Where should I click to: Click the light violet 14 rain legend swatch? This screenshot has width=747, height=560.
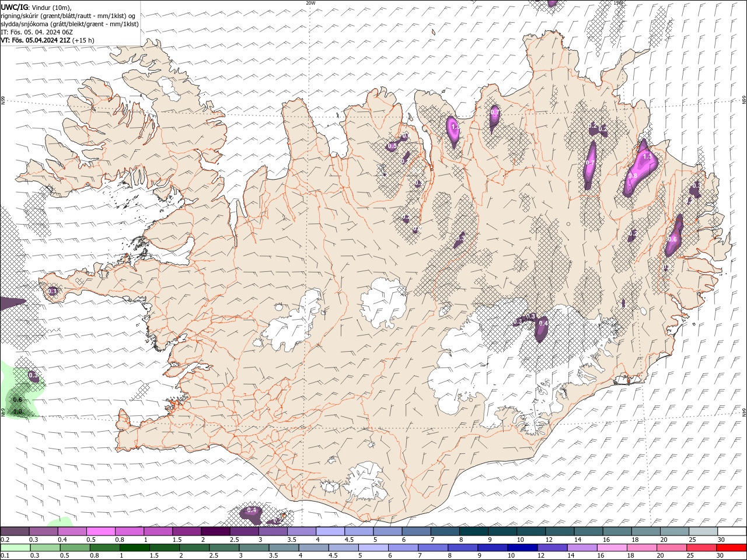(582, 548)
